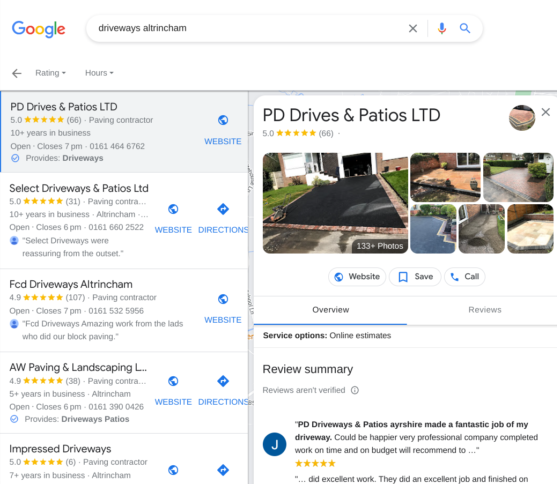Click DIRECTIONS link for Select Driveways
This screenshot has width=557, height=484.
pyautogui.click(x=223, y=230)
